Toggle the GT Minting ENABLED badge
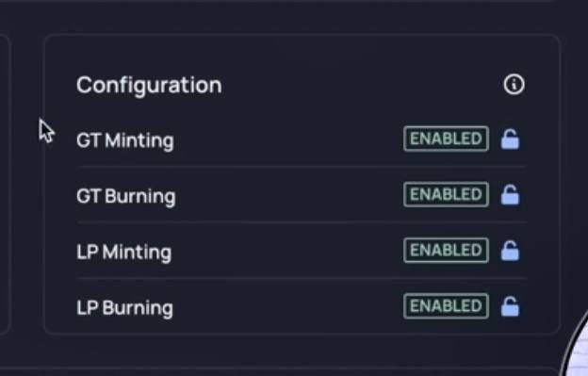Image resolution: width=588 pixels, height=376 pixels. pyautogui.click(x=446, y=139)
